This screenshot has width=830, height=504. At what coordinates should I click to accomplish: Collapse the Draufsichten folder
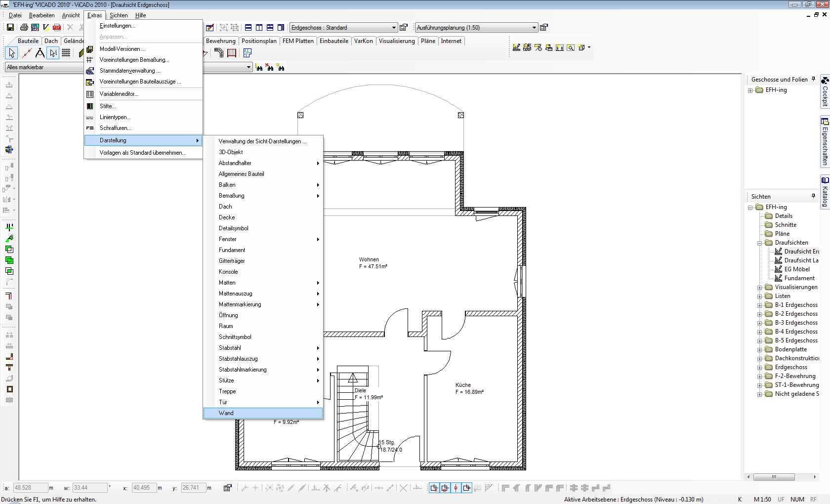(x=760, y=243)
